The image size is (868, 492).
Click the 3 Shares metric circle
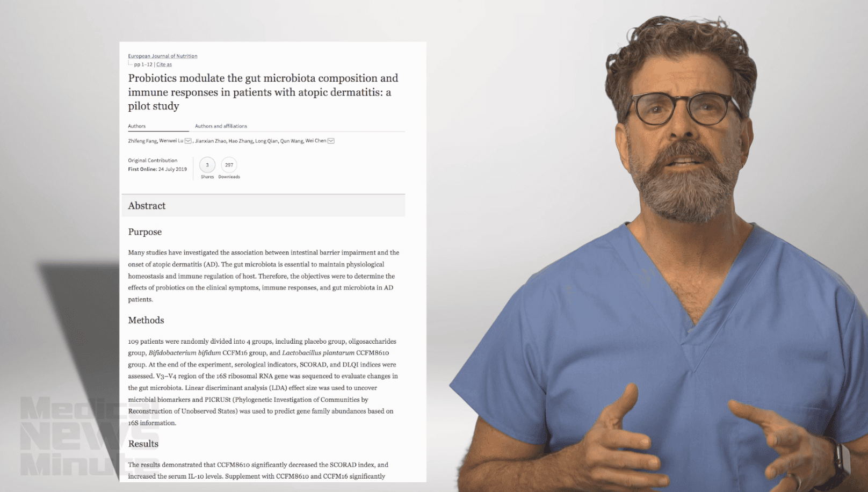coord(207,165)
